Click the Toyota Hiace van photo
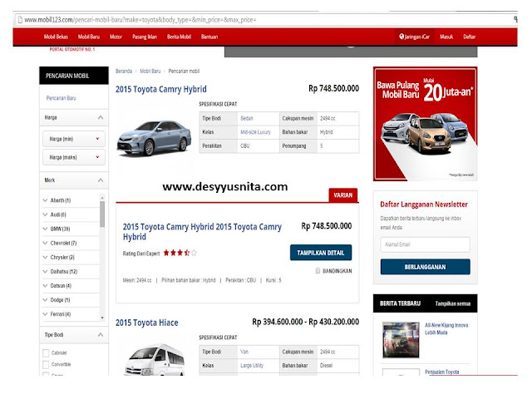Viewport: 532px width, 399px height. pyautogui.click(x=155, y=359)
